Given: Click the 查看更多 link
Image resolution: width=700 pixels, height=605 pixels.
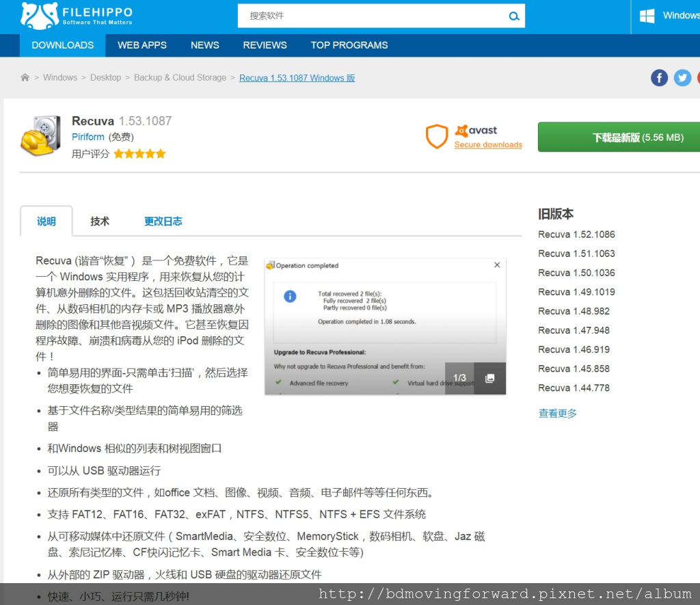Looking at the screenshot, I should 558,414.
